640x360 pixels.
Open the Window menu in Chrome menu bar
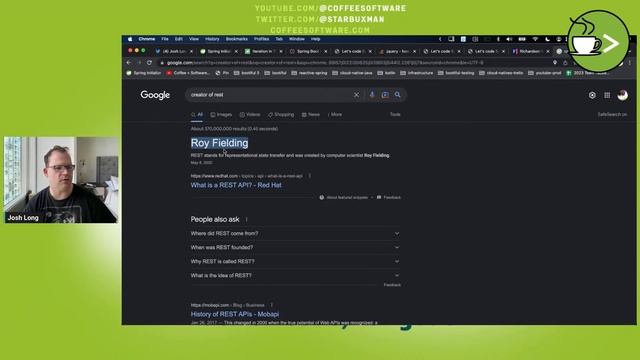coord(297,39)
